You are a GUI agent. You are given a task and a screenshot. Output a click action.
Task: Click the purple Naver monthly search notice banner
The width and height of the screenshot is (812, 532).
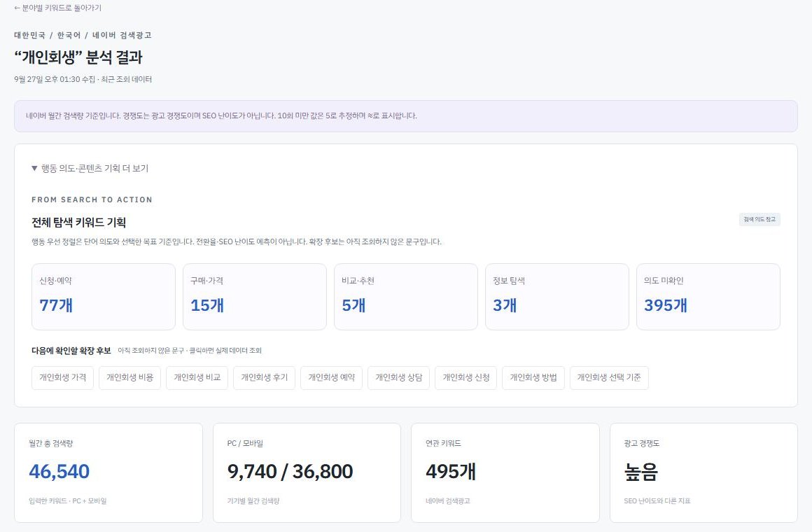pos(405,116)
